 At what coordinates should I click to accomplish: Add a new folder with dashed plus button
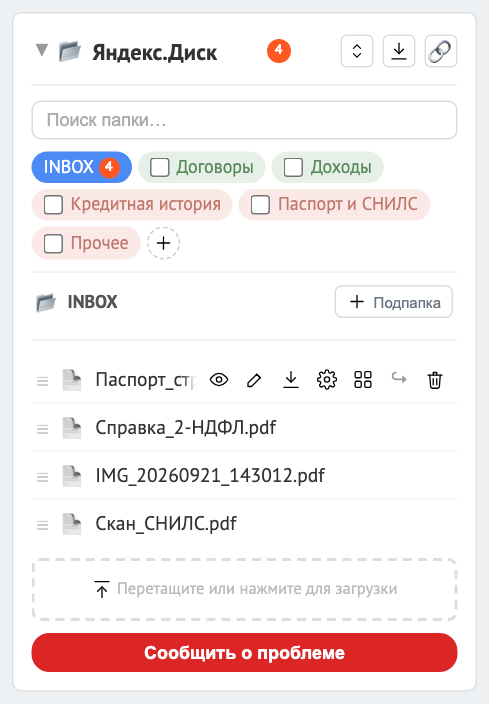click(163, 243)
